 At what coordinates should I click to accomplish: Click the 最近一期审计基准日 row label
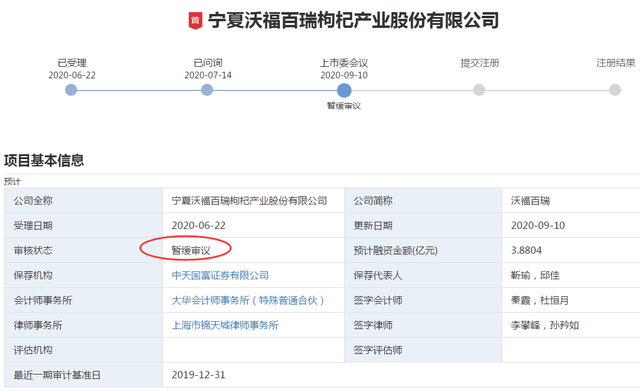(57, 375)
